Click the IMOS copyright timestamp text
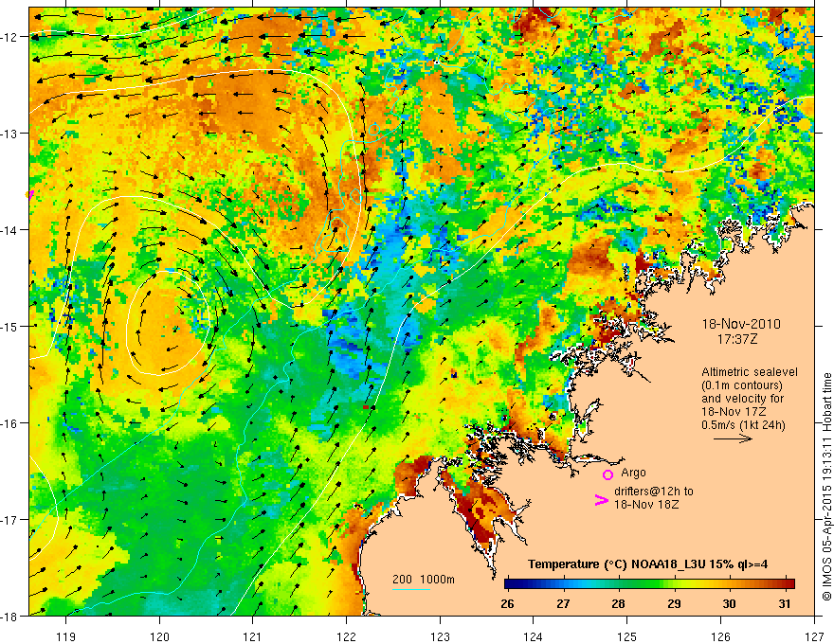The height and width of the screenshot is (644, 834). [x=826, y=486]
